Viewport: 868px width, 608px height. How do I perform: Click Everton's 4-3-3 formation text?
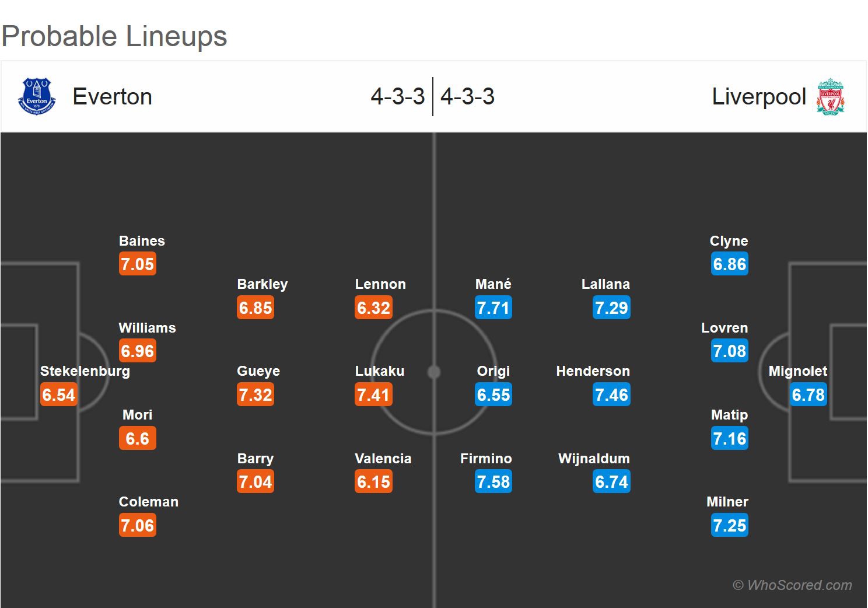(398, 96)
